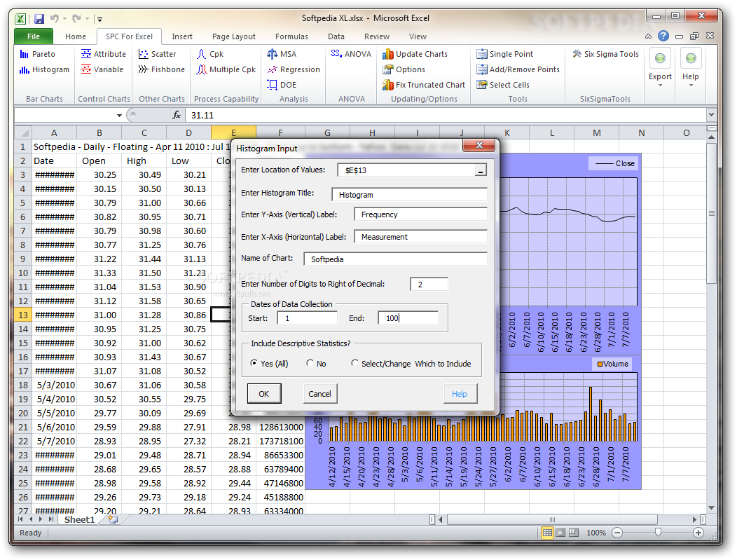The image size is (737, 560).
Task: Click the zoom slider handle
Action: (658, 532)
